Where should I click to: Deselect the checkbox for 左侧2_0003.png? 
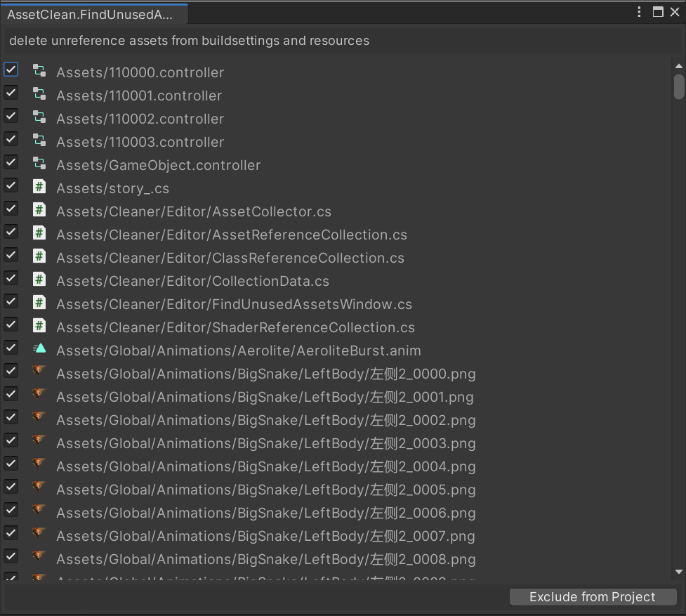pyautogui.click(x=11, y=440)
